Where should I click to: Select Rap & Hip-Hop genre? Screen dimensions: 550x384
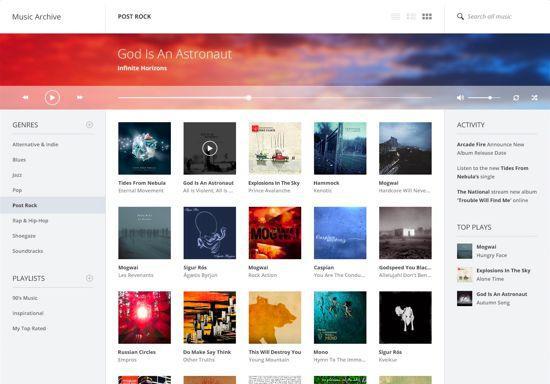coord(30,221)
